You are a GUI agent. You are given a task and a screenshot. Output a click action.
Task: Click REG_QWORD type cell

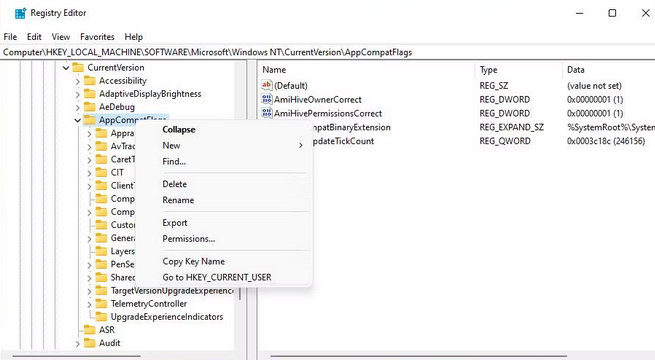tap(505, 141)
